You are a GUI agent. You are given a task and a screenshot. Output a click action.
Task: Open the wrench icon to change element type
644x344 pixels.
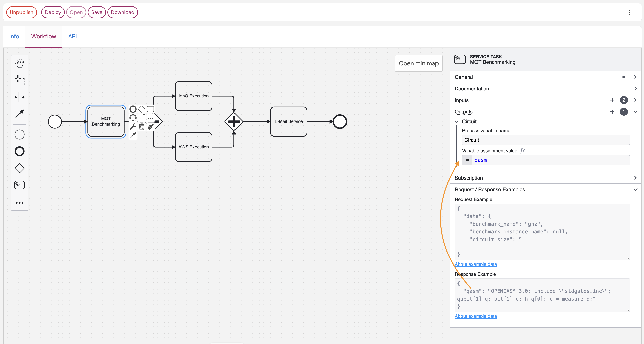click(133, 126)
